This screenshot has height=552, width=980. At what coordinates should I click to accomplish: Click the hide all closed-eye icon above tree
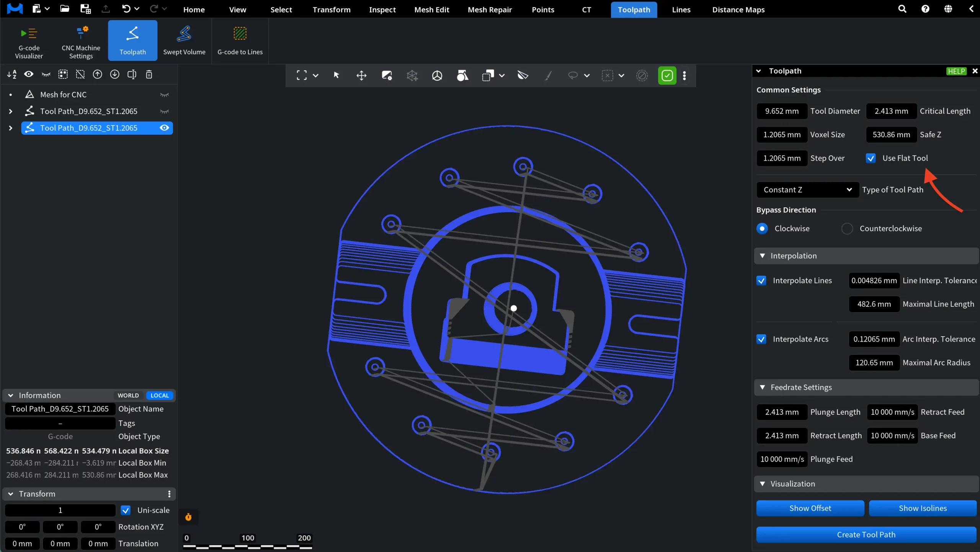click(x=46, y=74)
